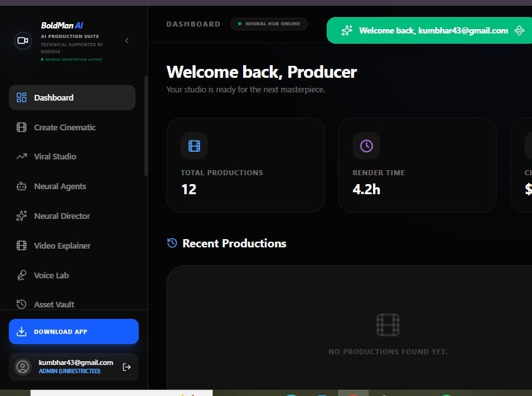This screenshot has height=396, width=532.
Task: Click the Dashboard grid icon
Action: tap(22, 97)
